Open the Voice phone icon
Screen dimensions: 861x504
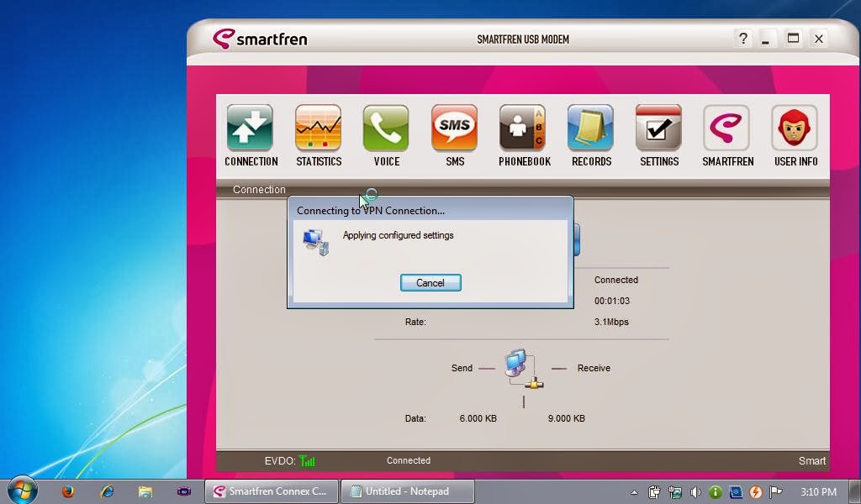pyautogui.click(x=386, y=128)
